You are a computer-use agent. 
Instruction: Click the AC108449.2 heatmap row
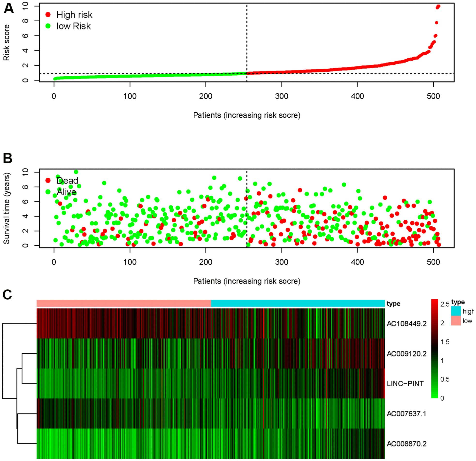(x=211, y=323)
